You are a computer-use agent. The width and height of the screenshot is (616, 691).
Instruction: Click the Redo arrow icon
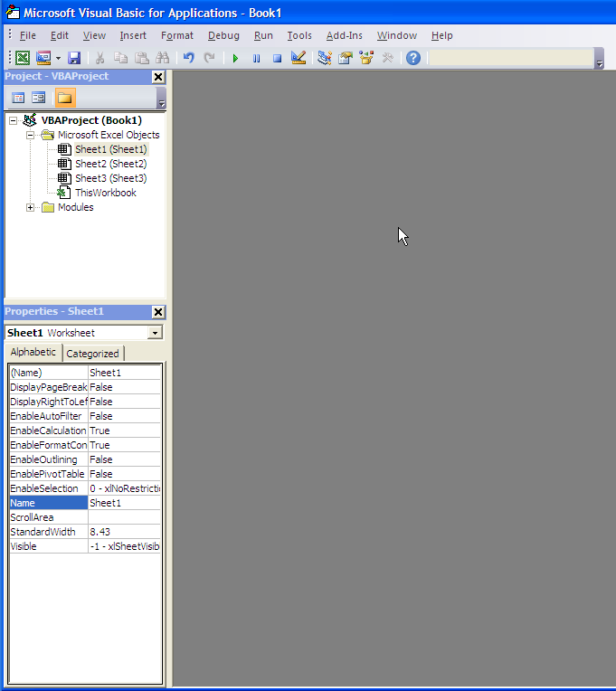(x=210, y=58)
